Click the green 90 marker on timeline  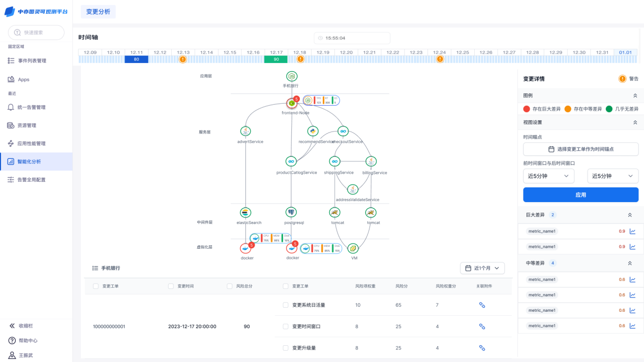coord(276,59)
